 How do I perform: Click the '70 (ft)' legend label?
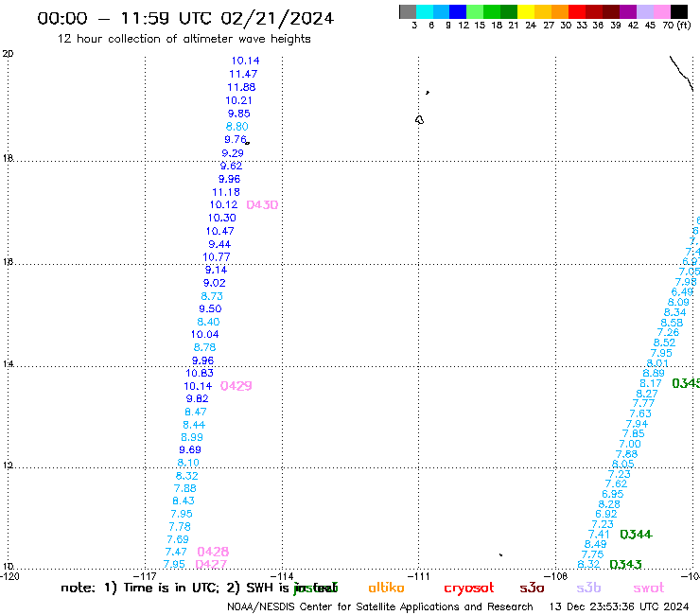tap(676, 26)
